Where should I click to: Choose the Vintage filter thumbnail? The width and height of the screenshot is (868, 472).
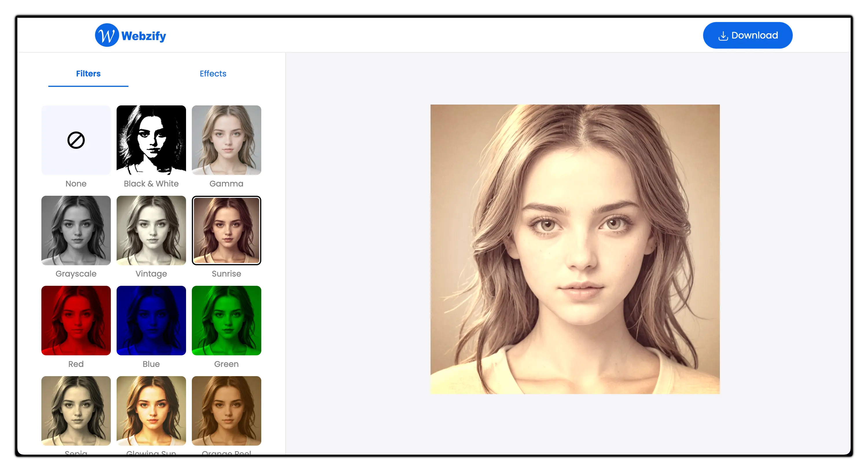[151, 230]
